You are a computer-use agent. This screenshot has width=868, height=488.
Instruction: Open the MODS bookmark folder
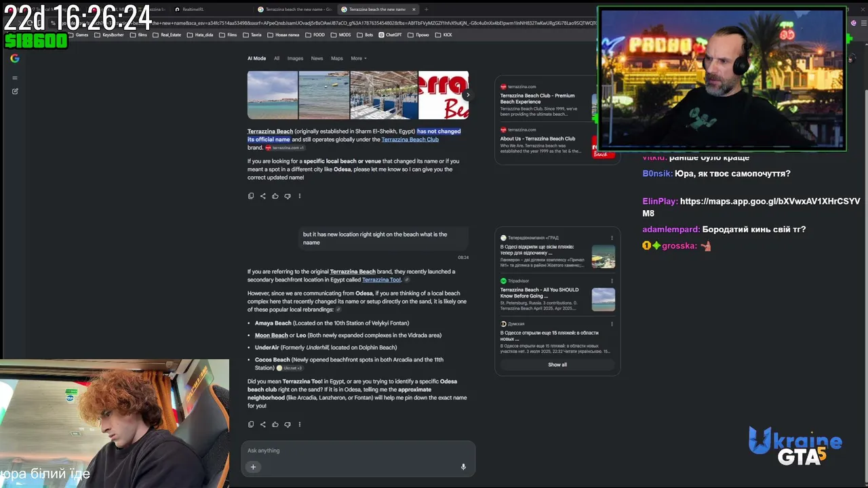[341, 35]
